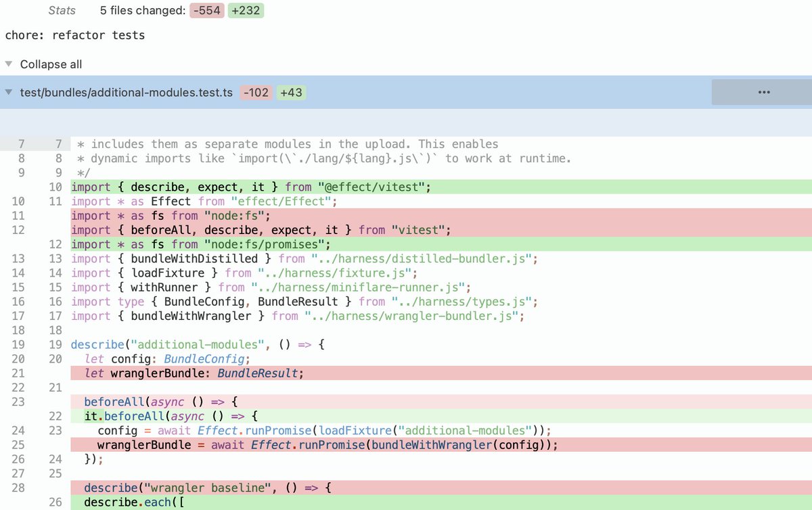Click the bundleWithWrangler import line
This screenshot has width=812, height=510.
click(x=441, y=316)
